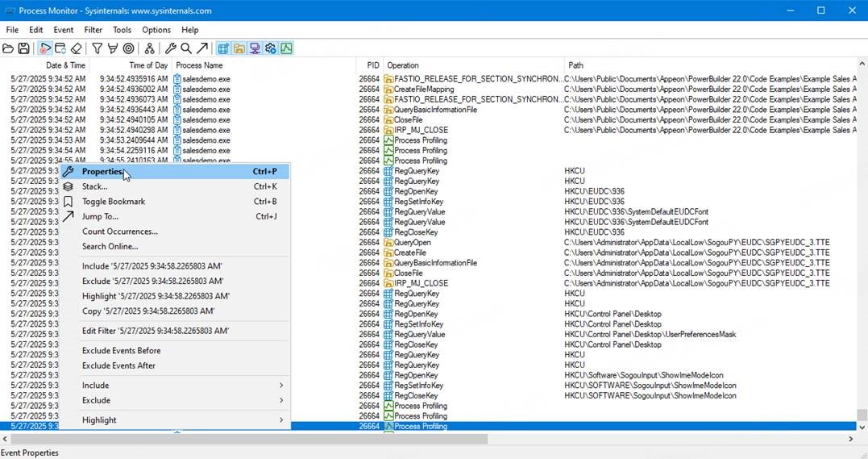Viewport: 868px width, 459px height.
Task: Toggle Show Process and Thread Activity
Action: coord(271,48)
